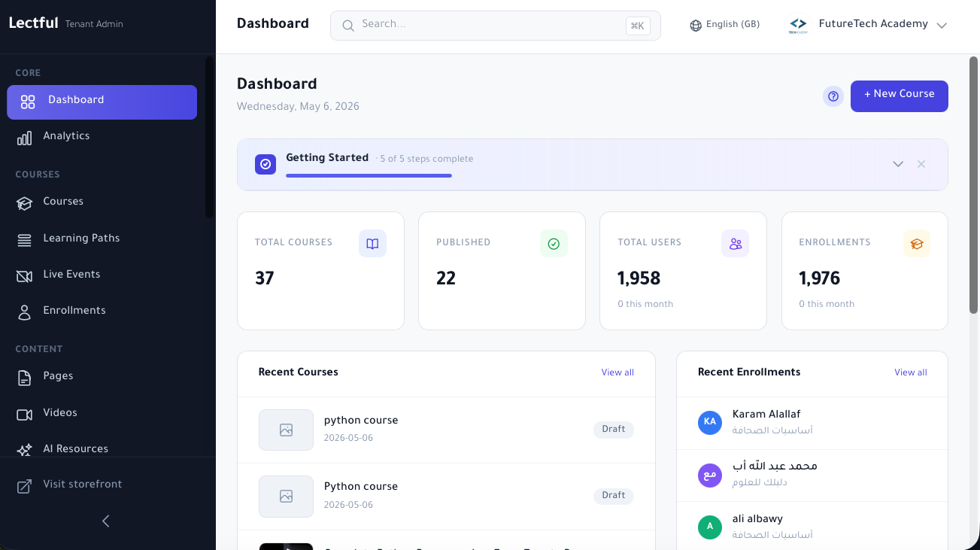Screen dimensions: 980x550
Task: Click the Draft badge on capitalized 'Python course'
Action: [614, 496]
